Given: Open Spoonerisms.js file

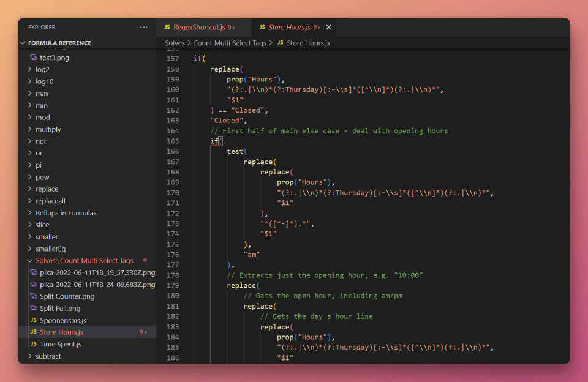Looking at the screenshot, I should [63, 320].
